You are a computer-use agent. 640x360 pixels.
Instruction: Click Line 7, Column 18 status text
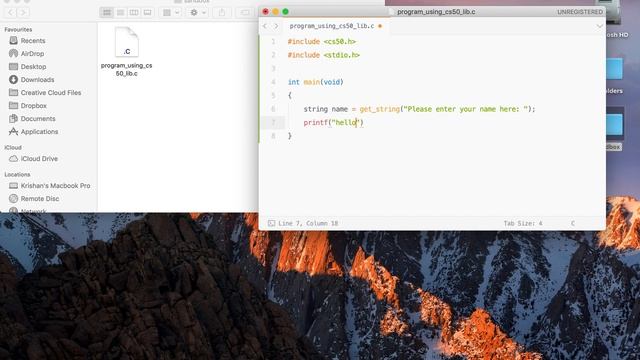308,223
